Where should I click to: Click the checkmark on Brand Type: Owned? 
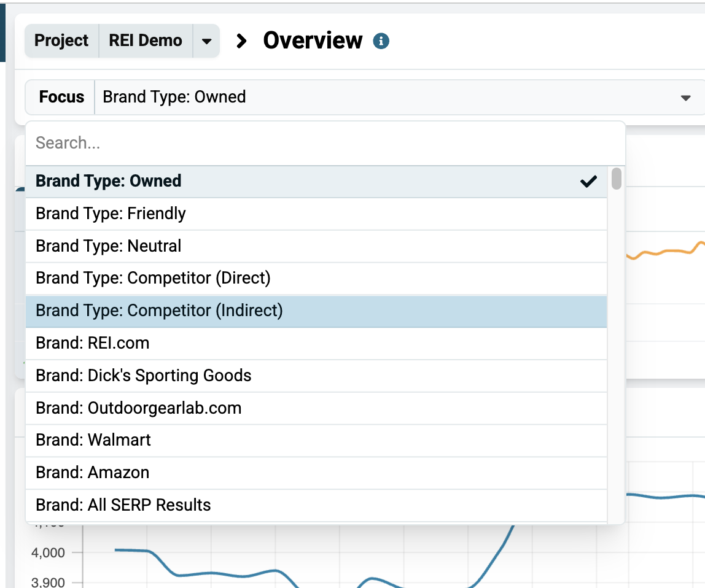point(588,181)
